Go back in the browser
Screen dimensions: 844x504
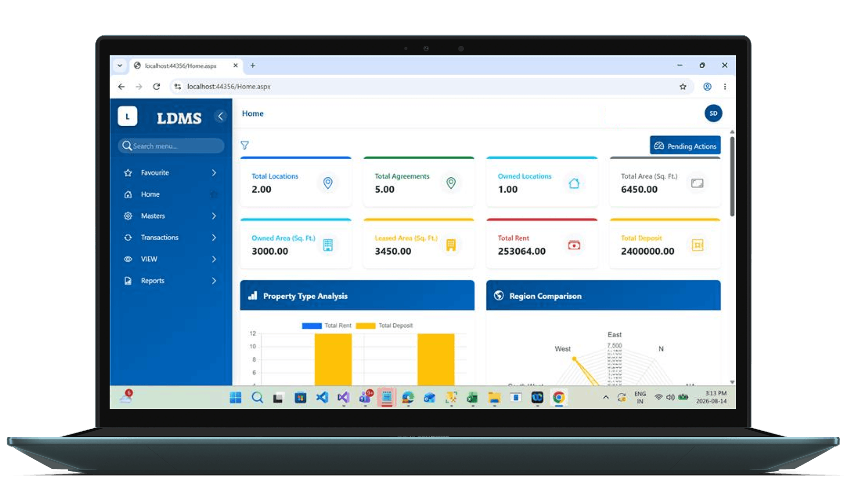click(122, 87)
